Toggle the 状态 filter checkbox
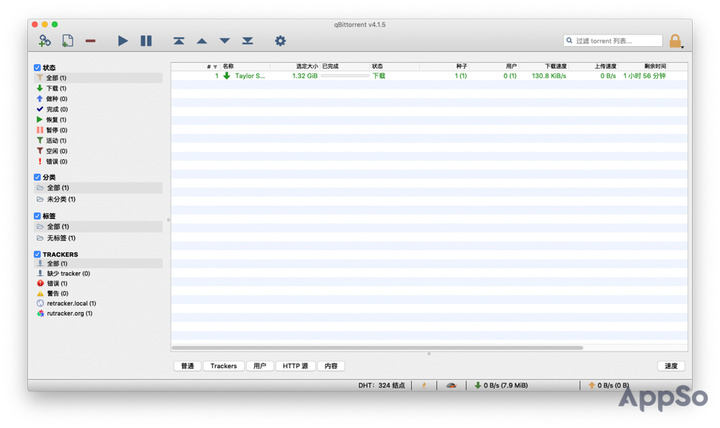This screenshot has height=428, width=720. coord(38,67)
